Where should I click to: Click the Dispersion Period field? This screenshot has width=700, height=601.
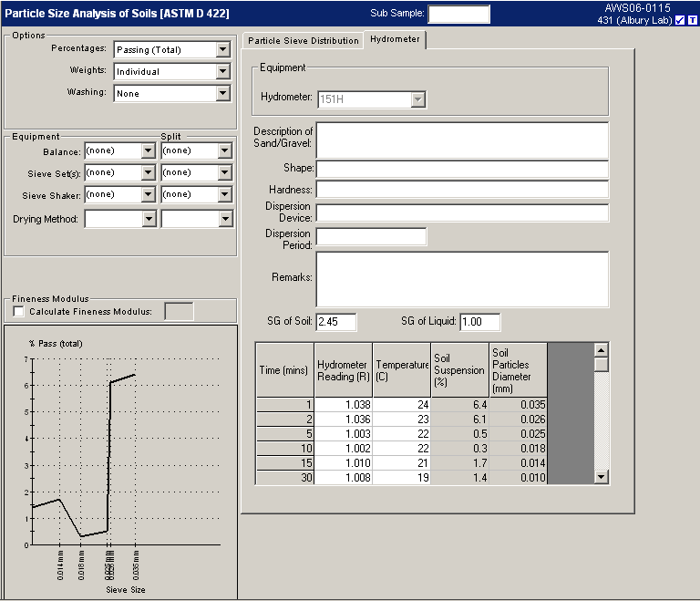[x=371, y=237]
